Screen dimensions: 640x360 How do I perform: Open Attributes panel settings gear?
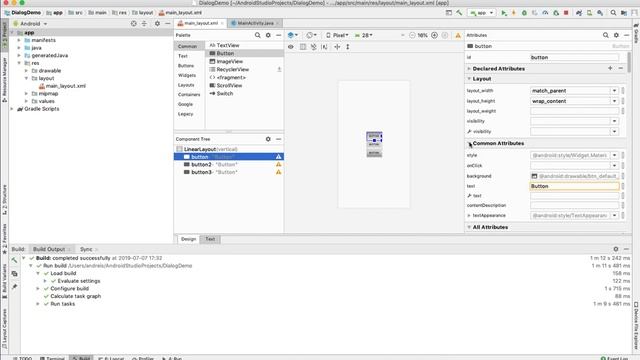(616, 36)
